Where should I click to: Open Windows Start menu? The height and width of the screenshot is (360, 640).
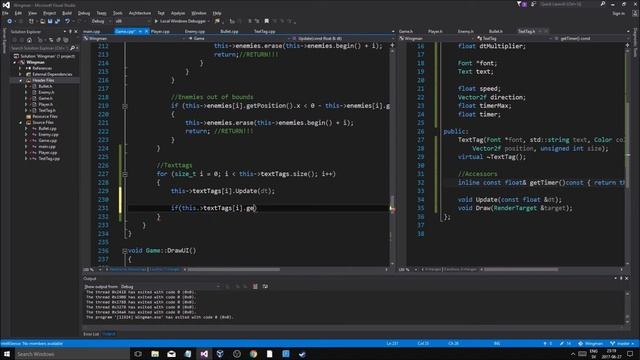pos(7,354)
